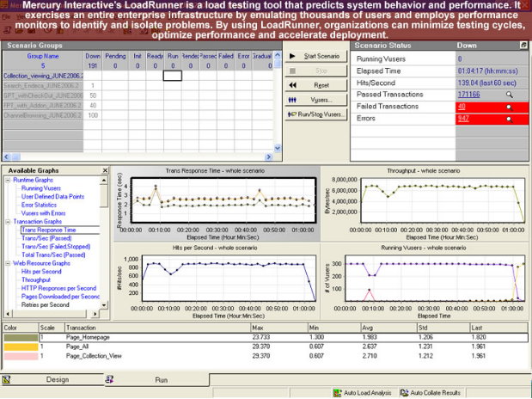Click the Design tab icon
Viewport: 532px width, 399px height.
(x=7, y=379)
